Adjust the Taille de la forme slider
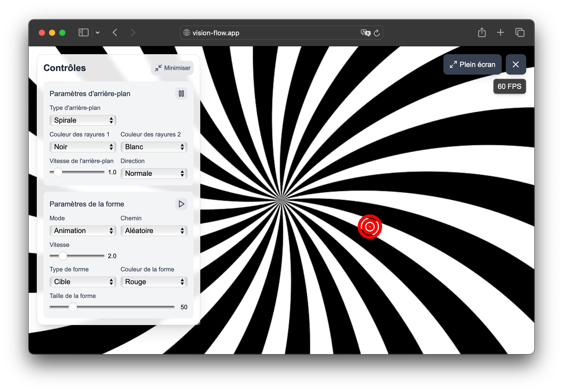Viewport: 563px width, 392px height. [x=73, y=307]
